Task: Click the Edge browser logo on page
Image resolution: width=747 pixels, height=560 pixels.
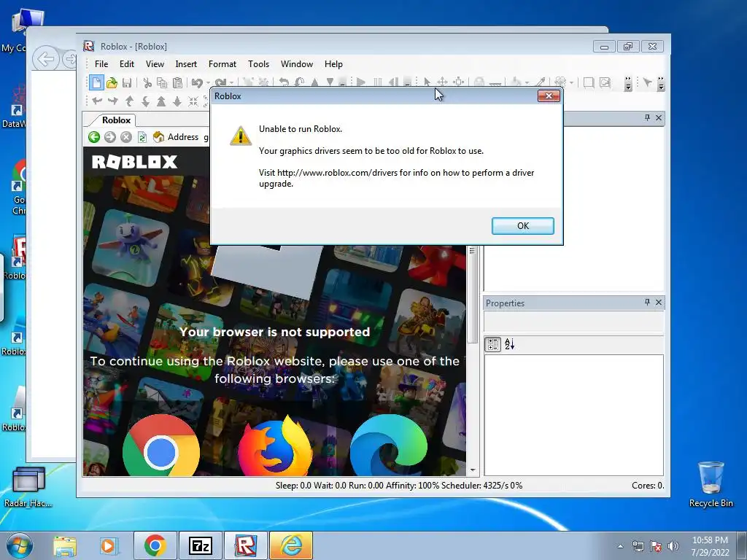Action: pyautogui.click(x=389, y=446)
